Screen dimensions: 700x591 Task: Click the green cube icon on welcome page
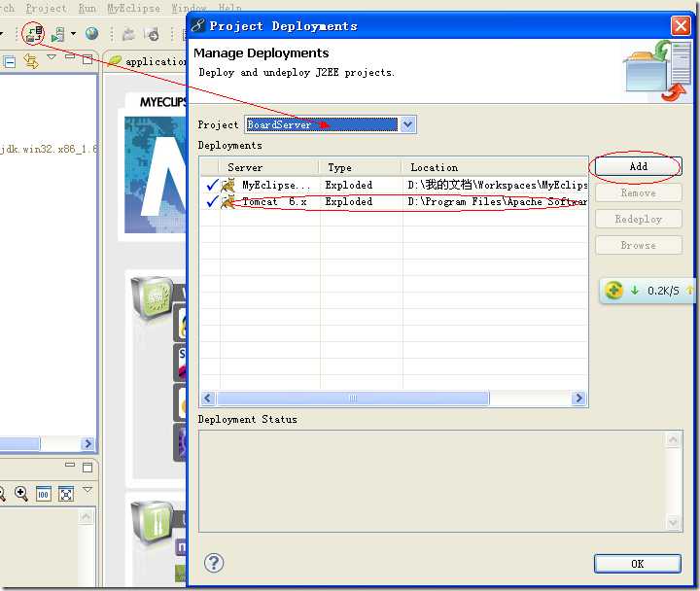coord(154,297)
